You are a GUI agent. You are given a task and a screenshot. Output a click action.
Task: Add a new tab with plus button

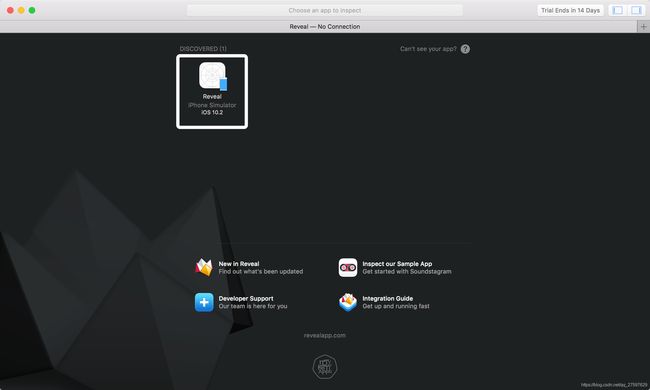point(643,27)
